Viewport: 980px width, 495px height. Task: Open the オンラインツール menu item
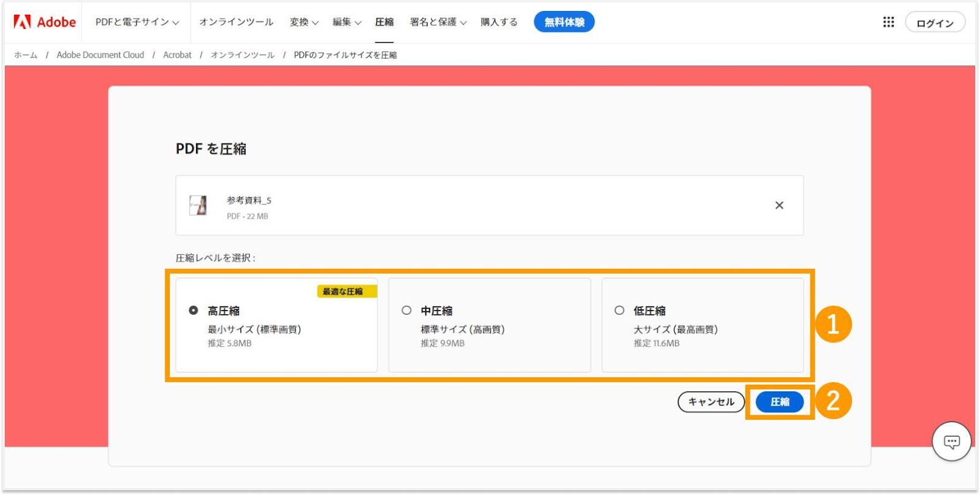(236, 22)
